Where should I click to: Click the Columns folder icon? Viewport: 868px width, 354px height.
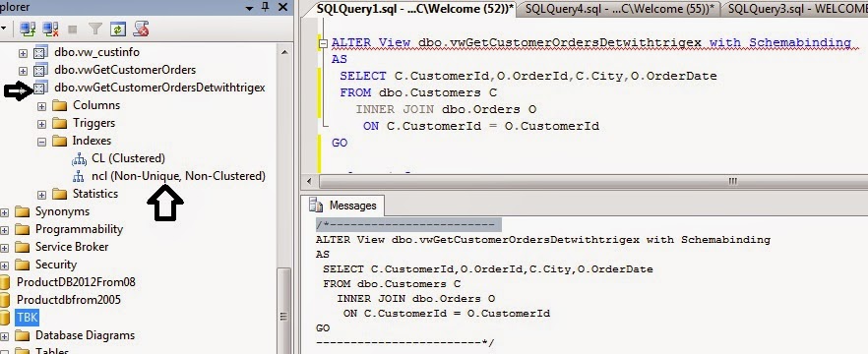pyautogui.click(x=60, y=105)
